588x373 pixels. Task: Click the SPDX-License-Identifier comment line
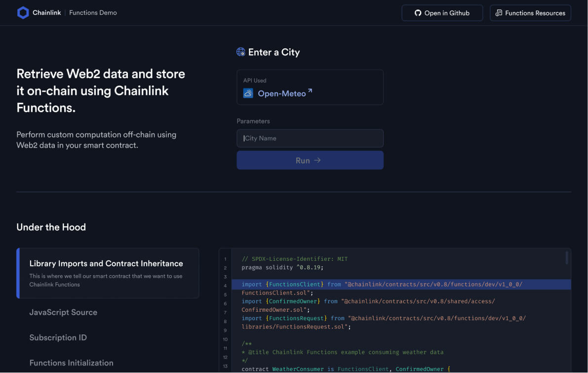pos(294,259)
